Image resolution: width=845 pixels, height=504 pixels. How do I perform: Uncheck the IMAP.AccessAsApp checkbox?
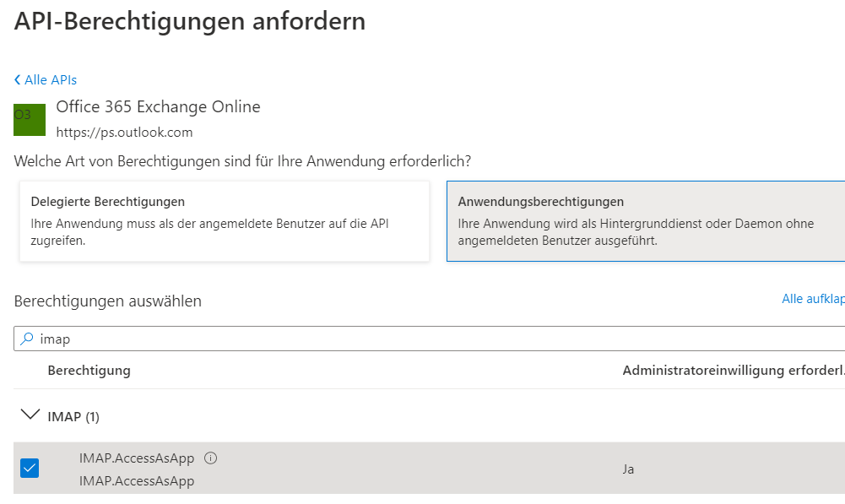[30, 468]
